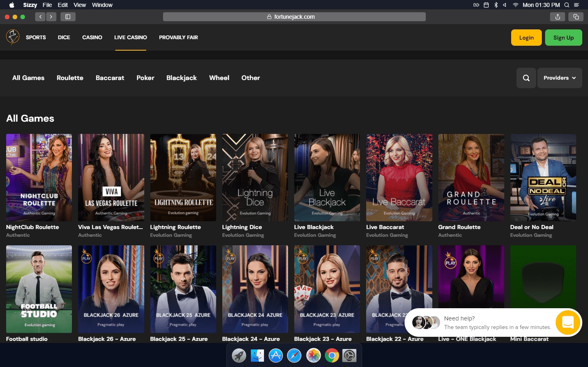Show all tabs overview icon
This screenshot has height=367, width=588.
[x=576, y=17]
